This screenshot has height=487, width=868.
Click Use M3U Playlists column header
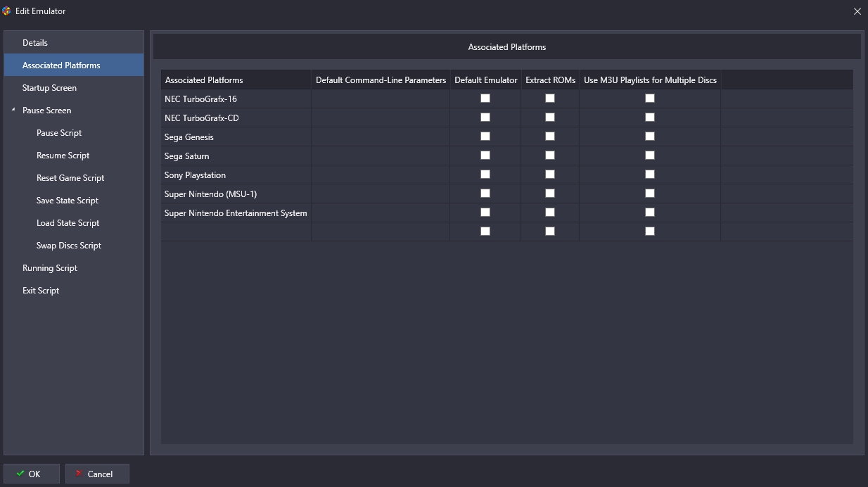[x=650, y=80]
